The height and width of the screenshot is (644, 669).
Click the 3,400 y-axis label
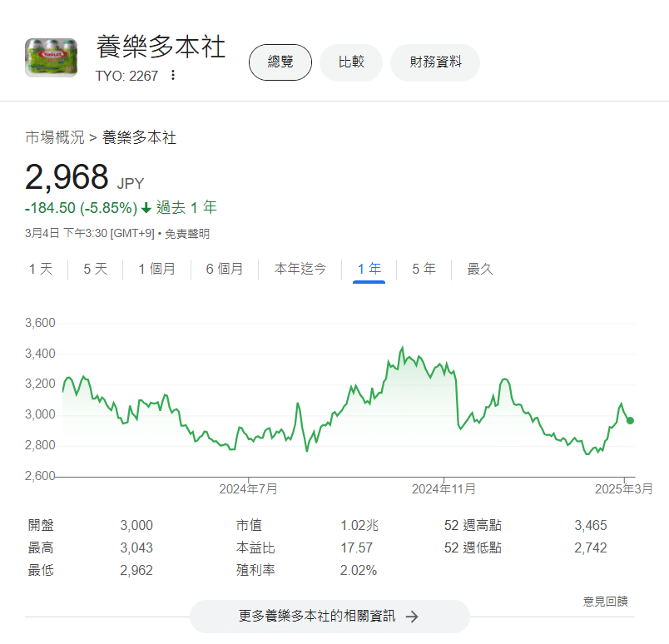pos(40,354)
